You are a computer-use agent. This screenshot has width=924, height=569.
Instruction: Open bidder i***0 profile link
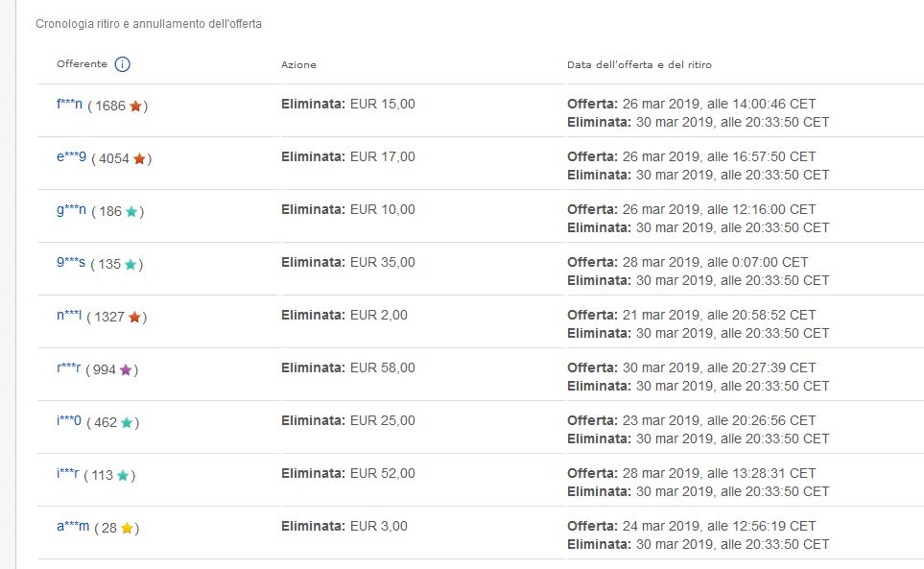(69, 421)
